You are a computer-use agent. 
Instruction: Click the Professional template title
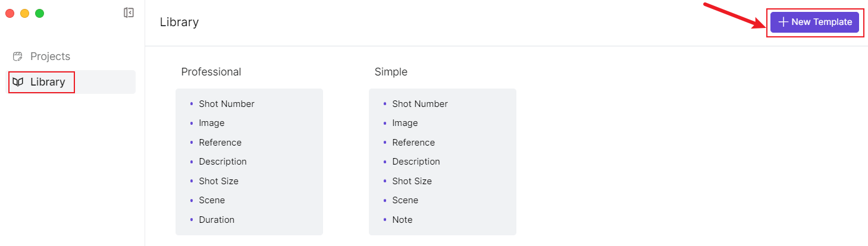coord(211,72)
